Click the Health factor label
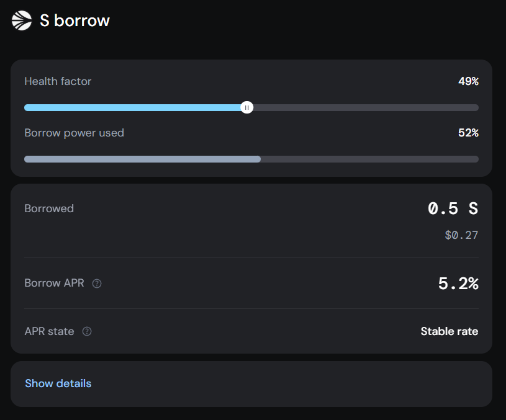 pos(58,81)
